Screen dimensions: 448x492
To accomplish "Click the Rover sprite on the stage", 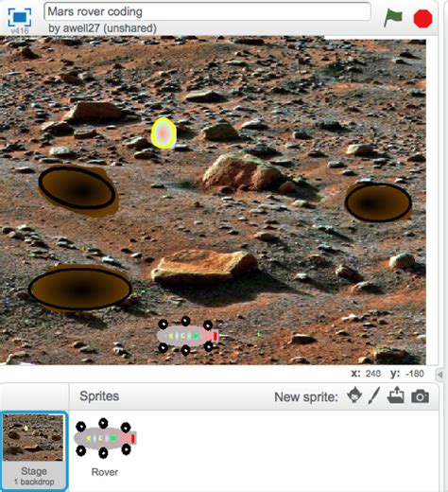I will point(188,336).
